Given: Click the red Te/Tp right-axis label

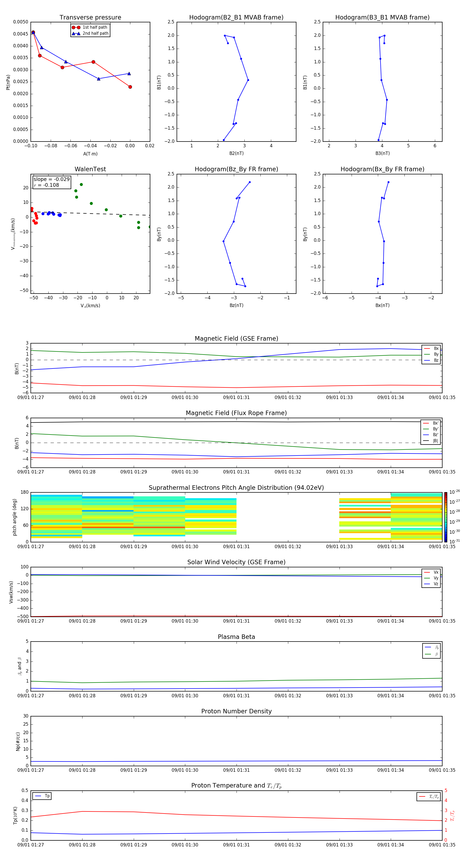Looking at the screenshot, I should click(x=453, y=815).
